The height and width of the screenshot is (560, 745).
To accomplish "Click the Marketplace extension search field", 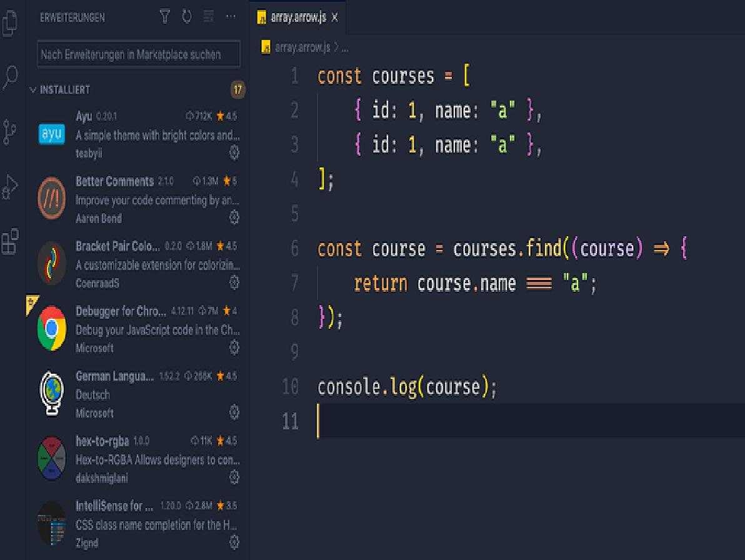I will click(x=138, y=54).
